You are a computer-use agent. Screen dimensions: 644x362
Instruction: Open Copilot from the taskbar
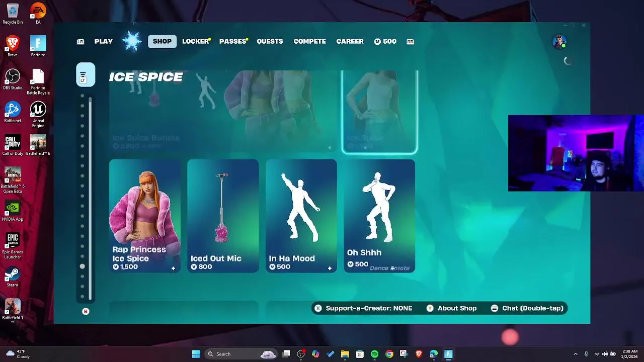[x=315, y=354]
